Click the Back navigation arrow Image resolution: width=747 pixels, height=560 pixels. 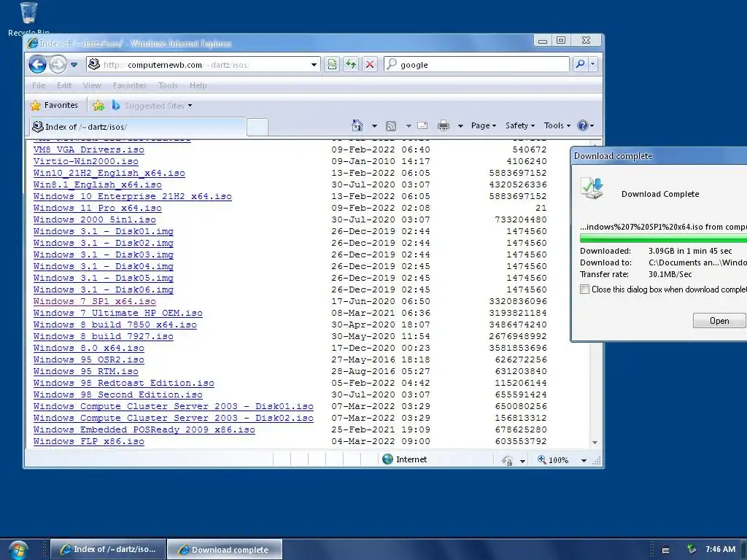[x=38, y=64]
